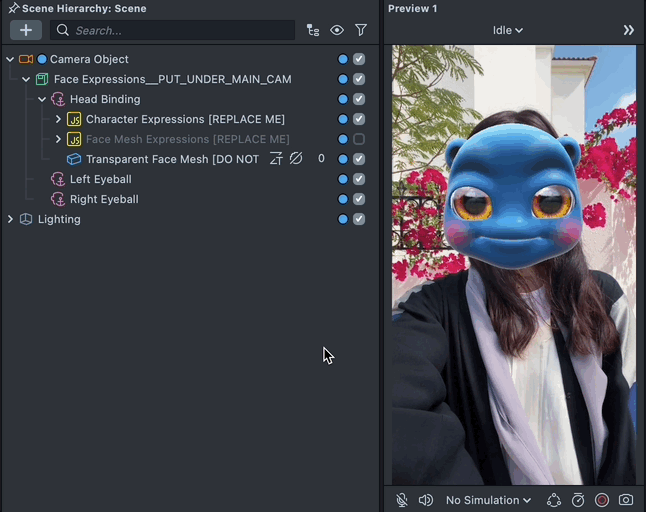Uncheck the Left Eyeball enable checkbox
This screenshot has height=512, width=646.
point(359,179)
